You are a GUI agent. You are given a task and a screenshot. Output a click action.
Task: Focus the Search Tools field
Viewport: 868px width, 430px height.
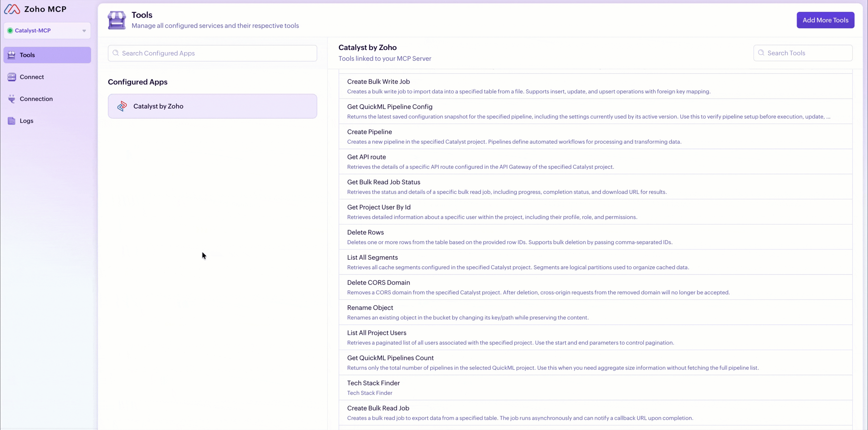pyautogui.click(x=803, y=53)
